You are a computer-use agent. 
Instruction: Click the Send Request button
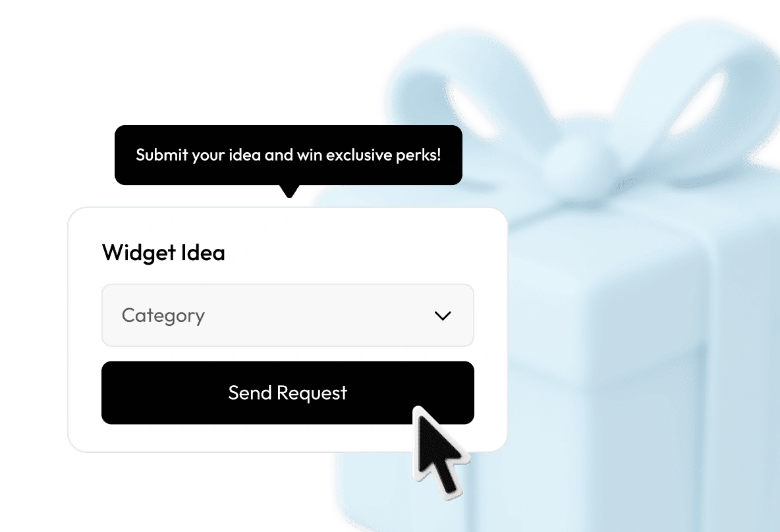(287, 393)
